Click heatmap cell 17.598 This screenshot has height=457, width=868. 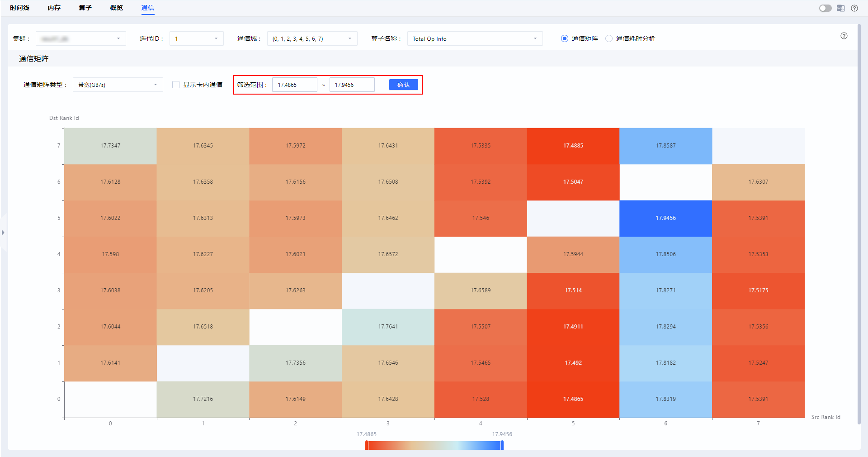click(110, 254)
